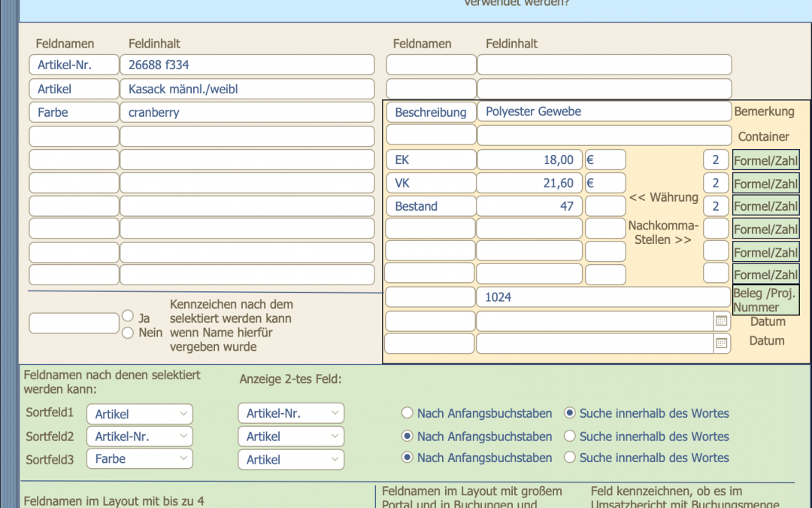This screenshot has height=508, width=812.
Task: Select the currency field next to VK price
Action: 605,183
